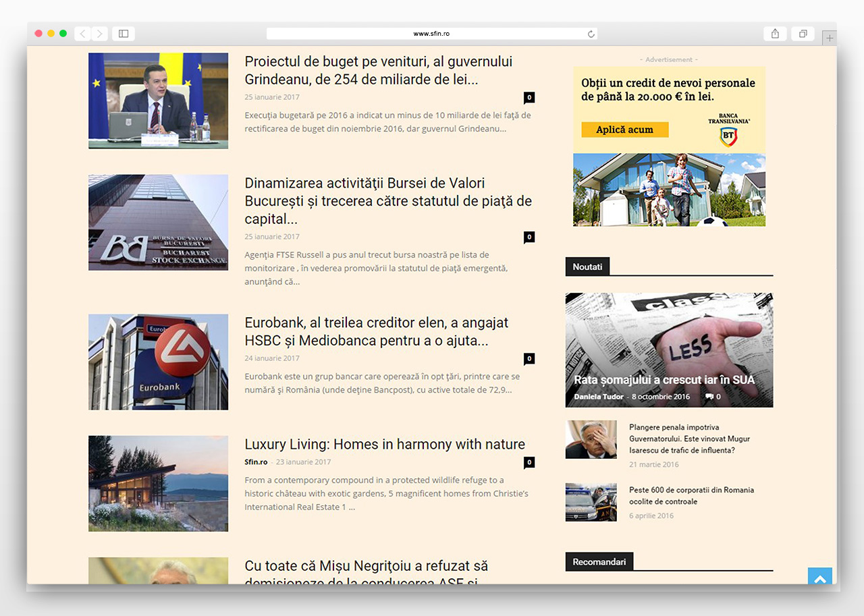Reload the page with the refresh icon
Screen dimensions: 864x616
(591, 34)
